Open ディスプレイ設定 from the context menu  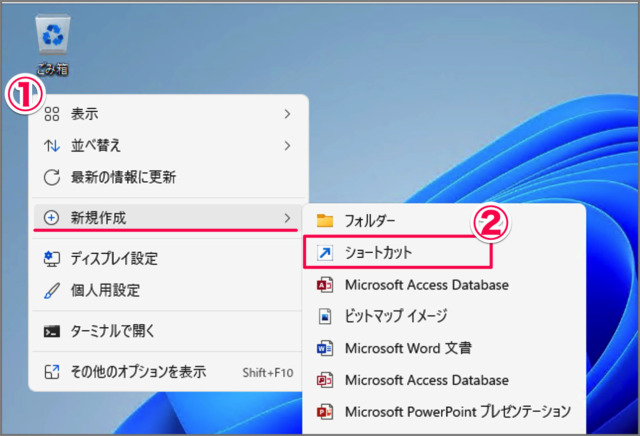point(168,258)
